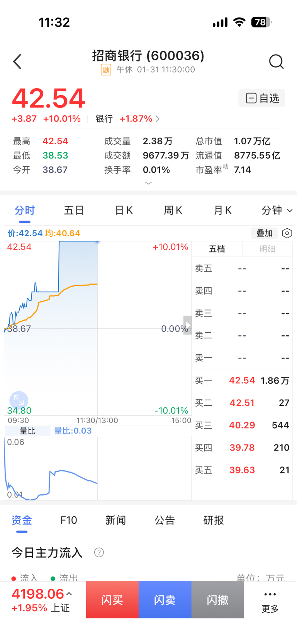Open the 新闻 tab
297x644 pixels.
pos(116,520)
